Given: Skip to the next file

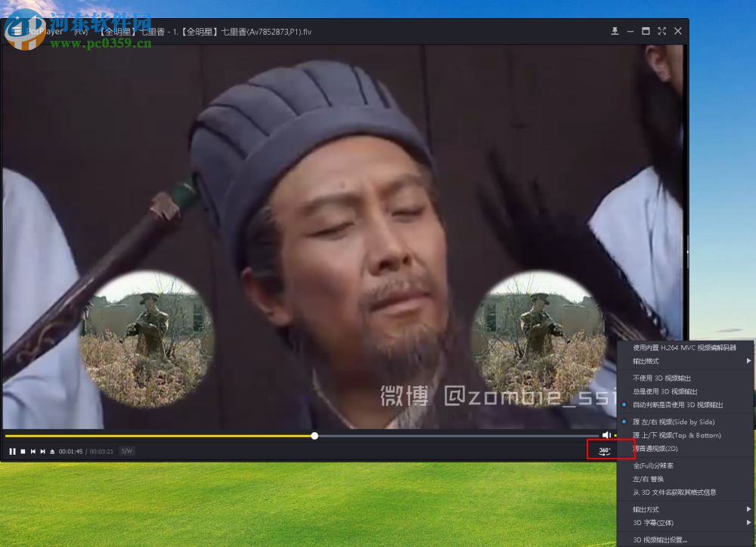Looking at the screenshot, I should [x=42, y=451].
